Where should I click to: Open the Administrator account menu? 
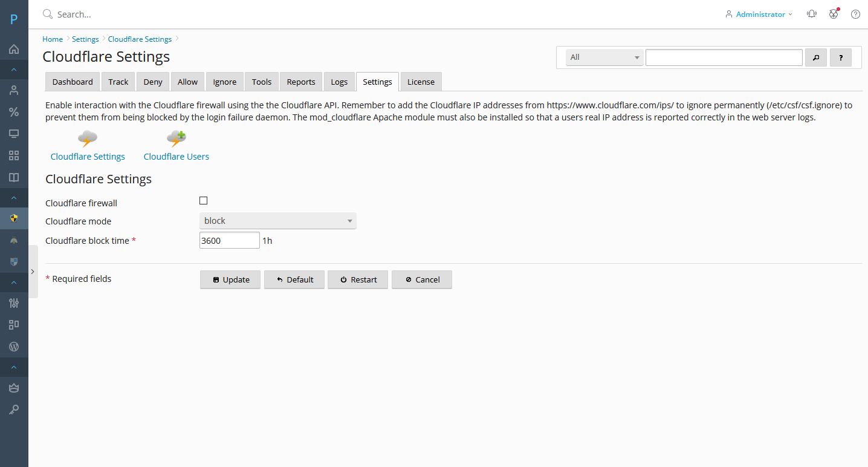[x=759, y=14]
